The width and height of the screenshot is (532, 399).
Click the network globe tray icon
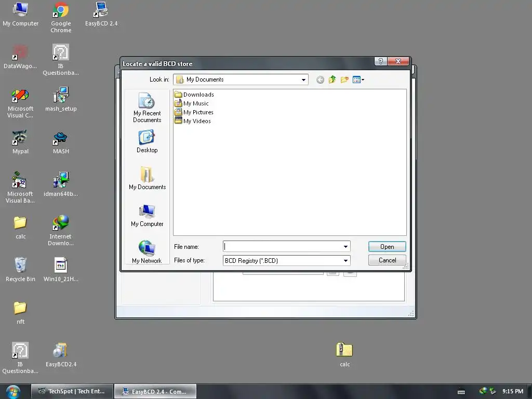(x=483, y=391)
